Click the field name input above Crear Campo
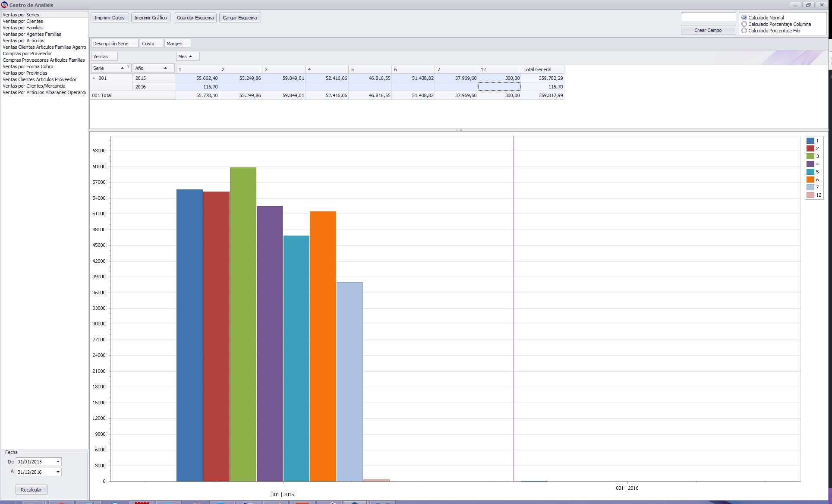Viewport: 832px width, 504px height. point(708,17)
